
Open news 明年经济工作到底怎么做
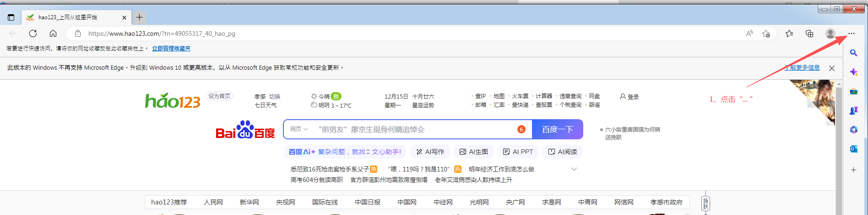tap(501, 169)
